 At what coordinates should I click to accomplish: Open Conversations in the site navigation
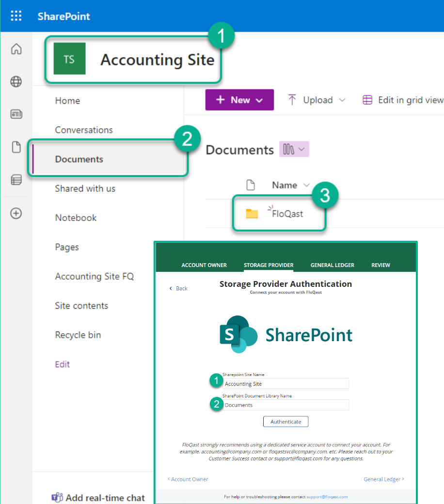coord(84,130)
